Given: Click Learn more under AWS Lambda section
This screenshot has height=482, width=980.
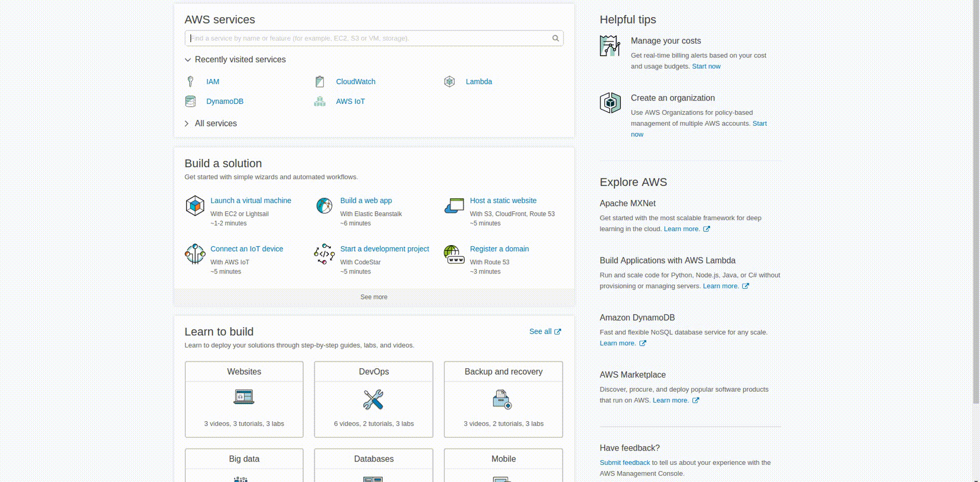Looking at the screenshot, I should pos(721,286).
